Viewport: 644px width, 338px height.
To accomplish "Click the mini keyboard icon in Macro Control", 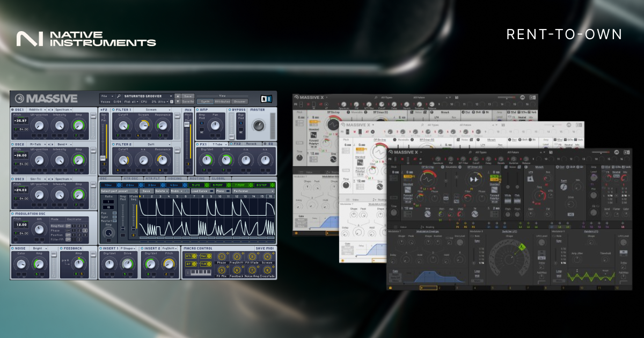I will (x=199, y=273).
